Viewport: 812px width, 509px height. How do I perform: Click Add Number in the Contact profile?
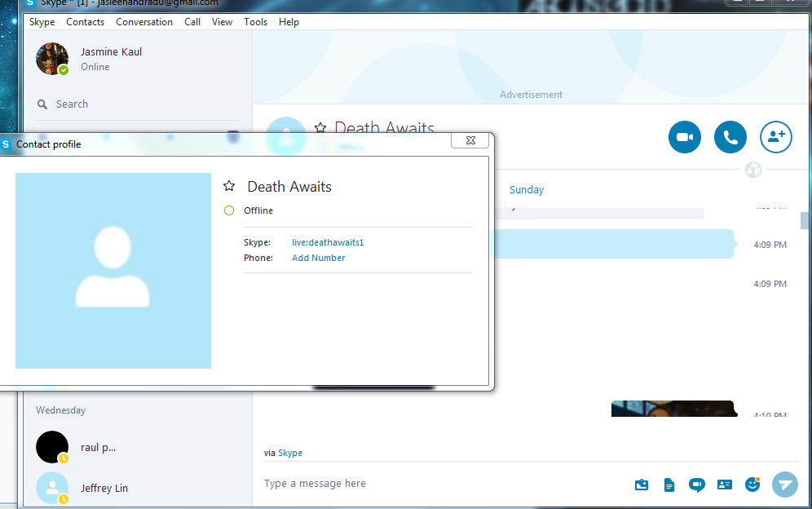coord(319,258)
